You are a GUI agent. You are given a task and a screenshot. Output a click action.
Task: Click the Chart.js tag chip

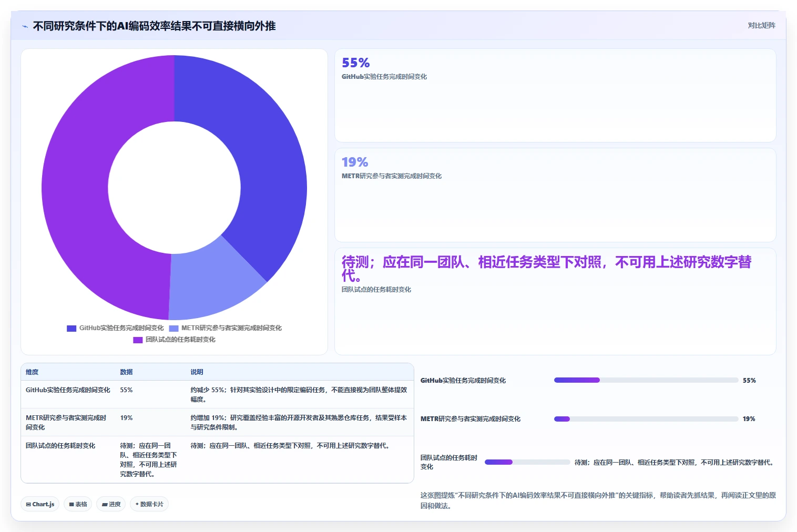click(40, 504)
